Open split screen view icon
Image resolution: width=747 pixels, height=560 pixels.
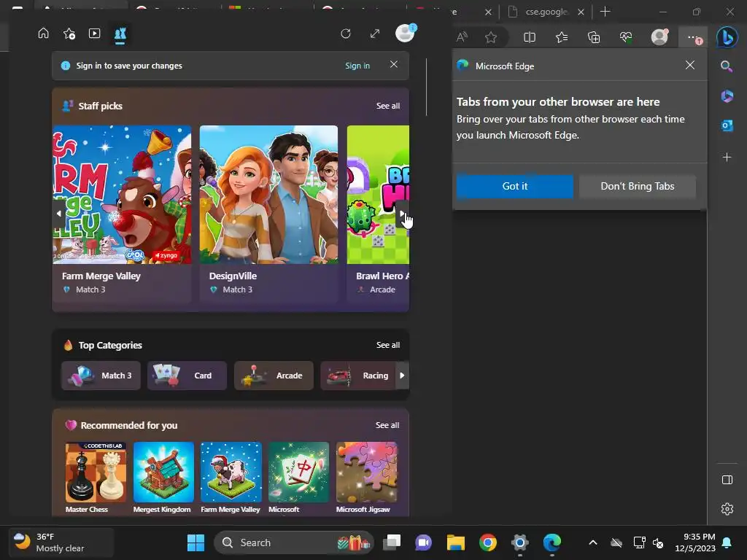(x=530, y=37)
